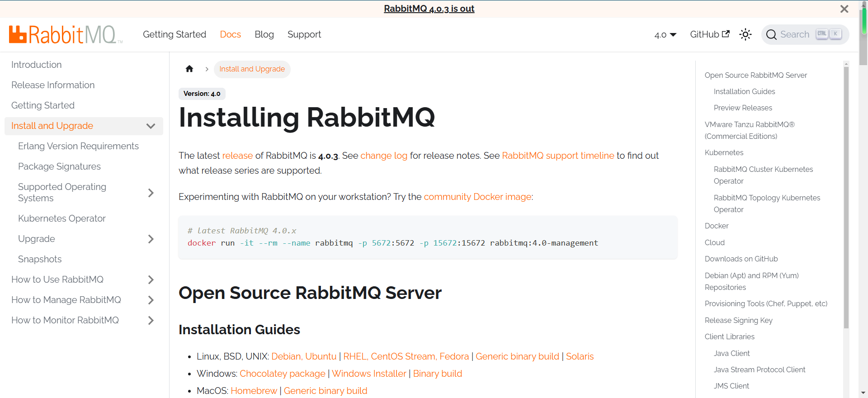
Task: Toggle dark/light mode sun icon
Action: tap(745, 34)
